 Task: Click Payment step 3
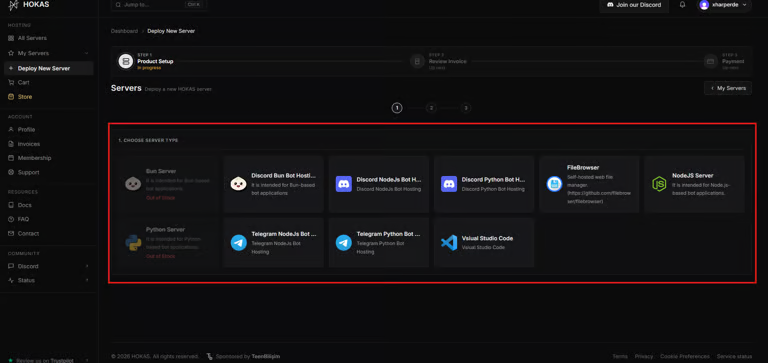(724, 61)
